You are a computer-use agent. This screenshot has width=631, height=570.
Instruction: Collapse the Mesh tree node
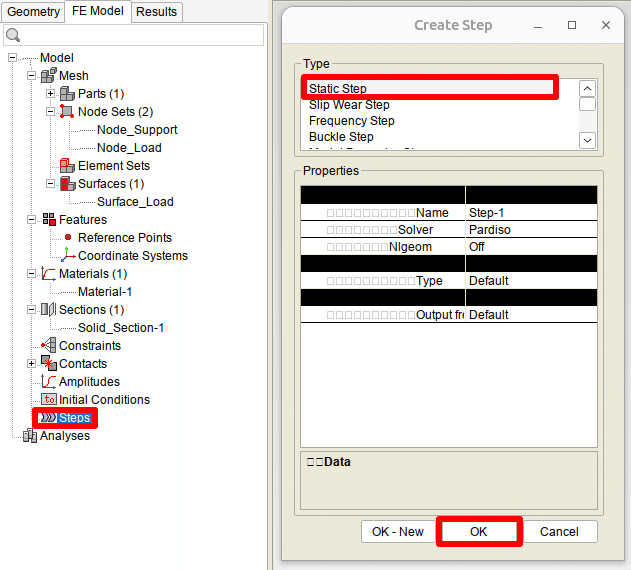pos(31,76)
